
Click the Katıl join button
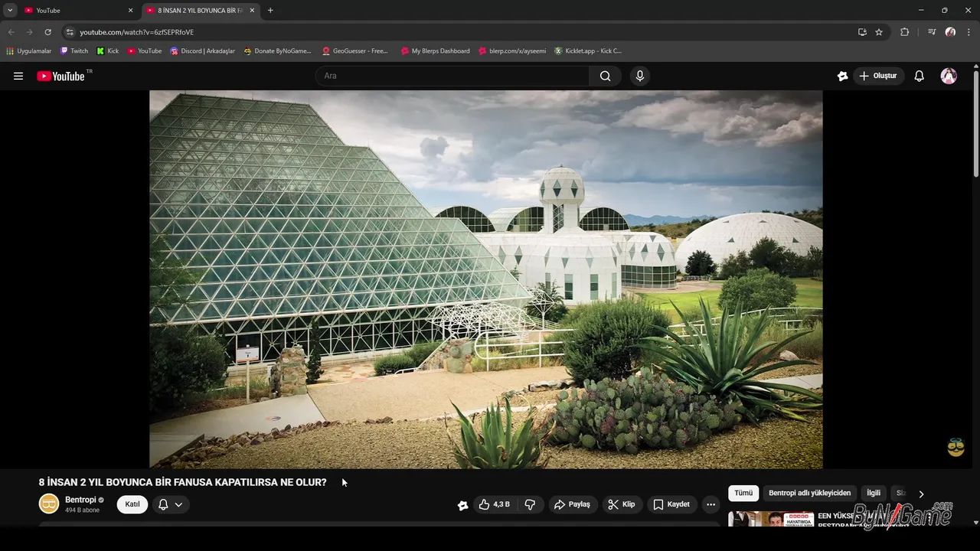click(132, 504)
